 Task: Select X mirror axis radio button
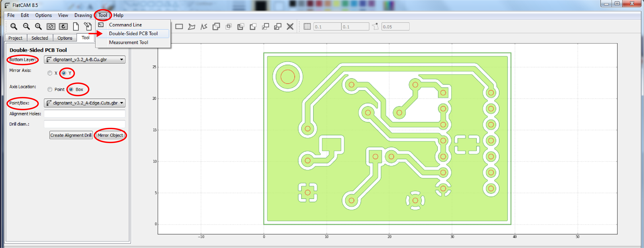[x=50, y=73]
